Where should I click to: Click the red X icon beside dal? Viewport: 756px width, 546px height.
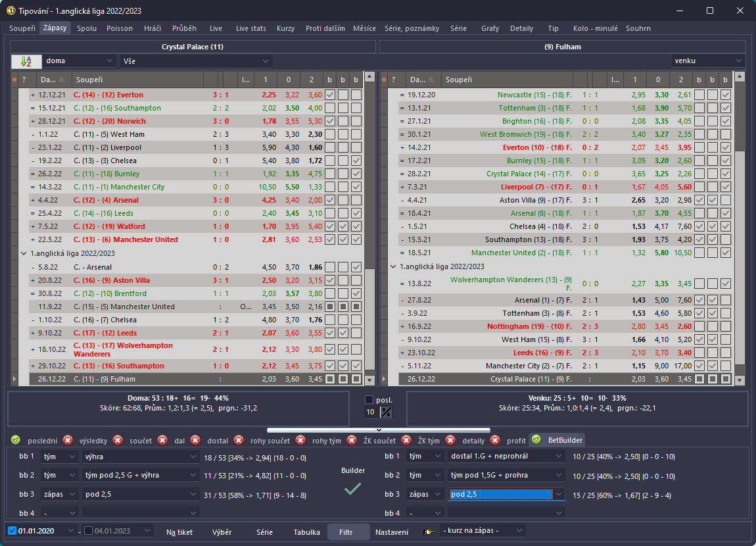(162, 440)
